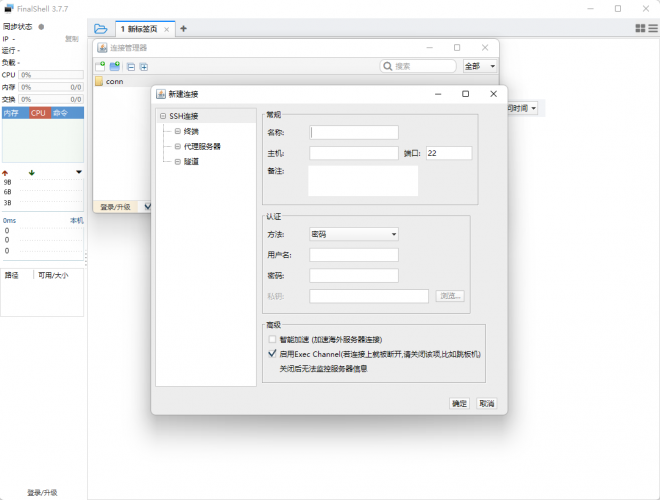Select 隧道 in the settings tree

click(191, 162)
